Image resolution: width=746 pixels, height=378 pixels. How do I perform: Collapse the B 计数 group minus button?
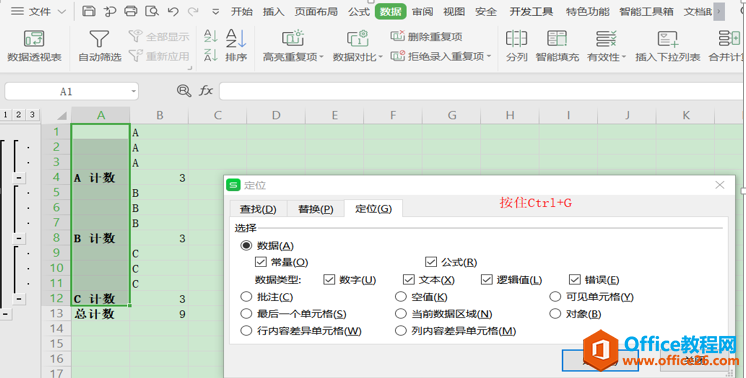19,238
